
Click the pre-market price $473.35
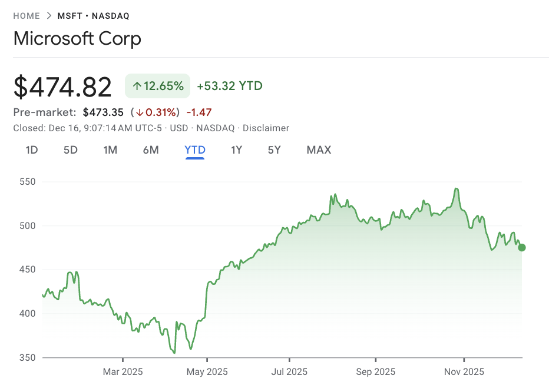coord(103,112)
